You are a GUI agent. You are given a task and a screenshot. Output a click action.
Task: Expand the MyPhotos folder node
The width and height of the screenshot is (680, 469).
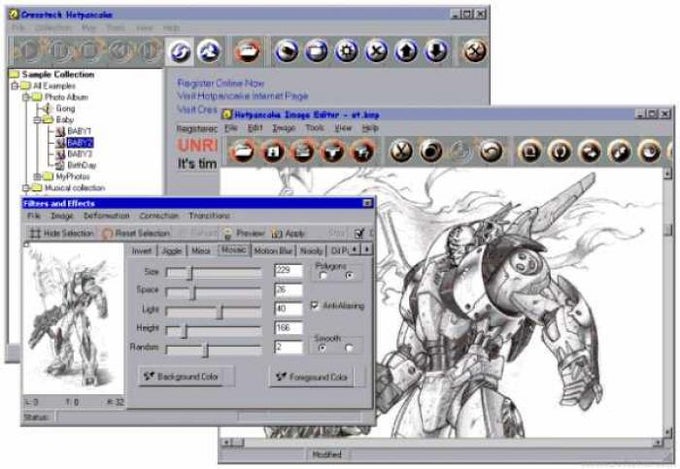[x=38, y=177]
